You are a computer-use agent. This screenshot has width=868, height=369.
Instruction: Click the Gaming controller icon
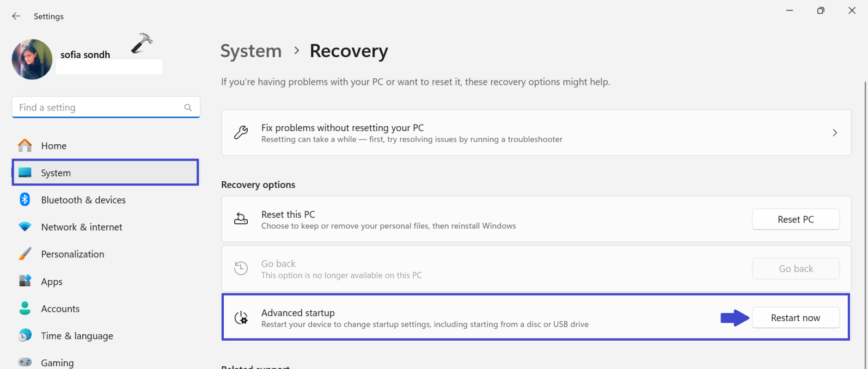pos(25,362)
